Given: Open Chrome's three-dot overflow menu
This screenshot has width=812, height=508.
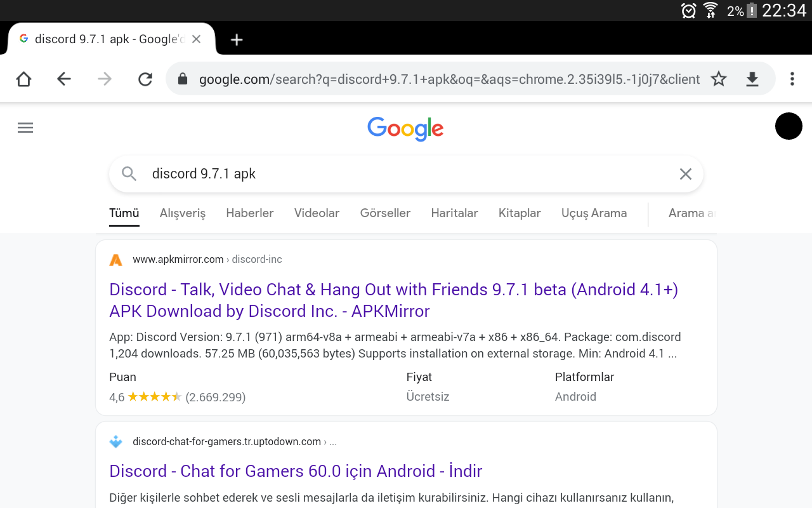Looking at the screenshot, I should 792,79.
